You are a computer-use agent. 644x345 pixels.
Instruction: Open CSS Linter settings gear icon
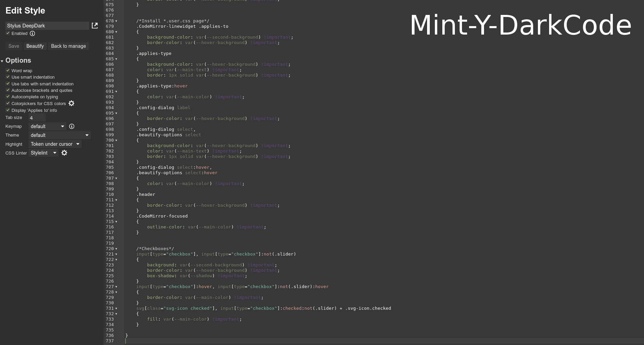point(64,153)
